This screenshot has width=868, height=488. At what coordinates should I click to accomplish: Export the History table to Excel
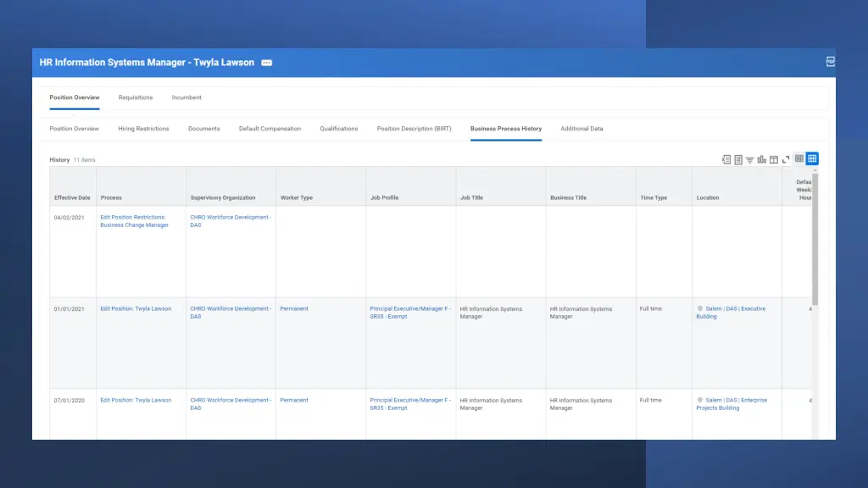point(726,159)
